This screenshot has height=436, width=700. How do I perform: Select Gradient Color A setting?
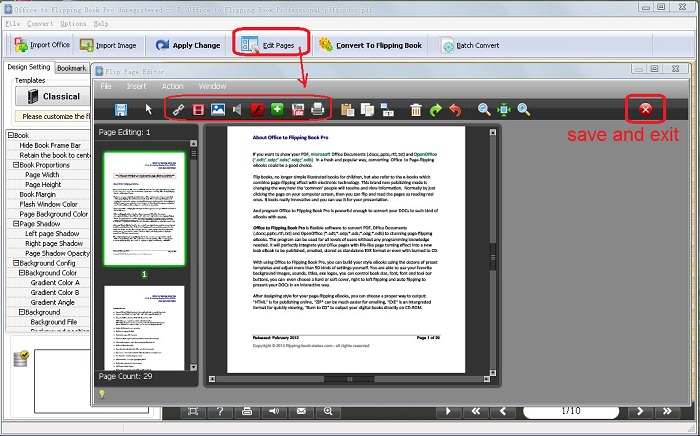pos(55,282)
